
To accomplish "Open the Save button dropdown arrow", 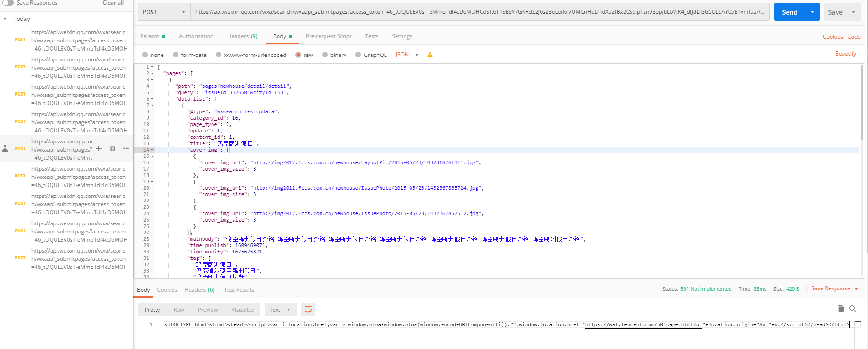I will coord(853,12).
